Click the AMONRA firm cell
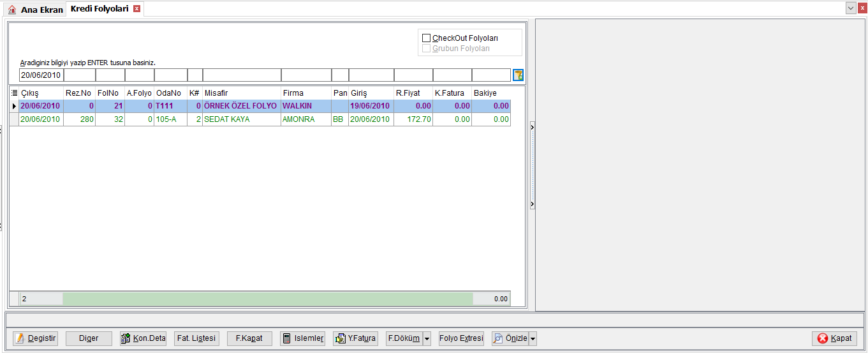The width and height of the screenshot is (868, 353). 306,119
